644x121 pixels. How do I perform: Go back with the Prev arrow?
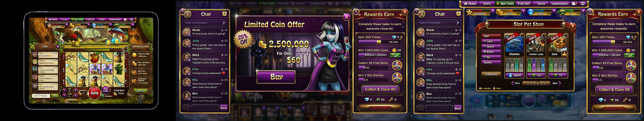(515, 83)
